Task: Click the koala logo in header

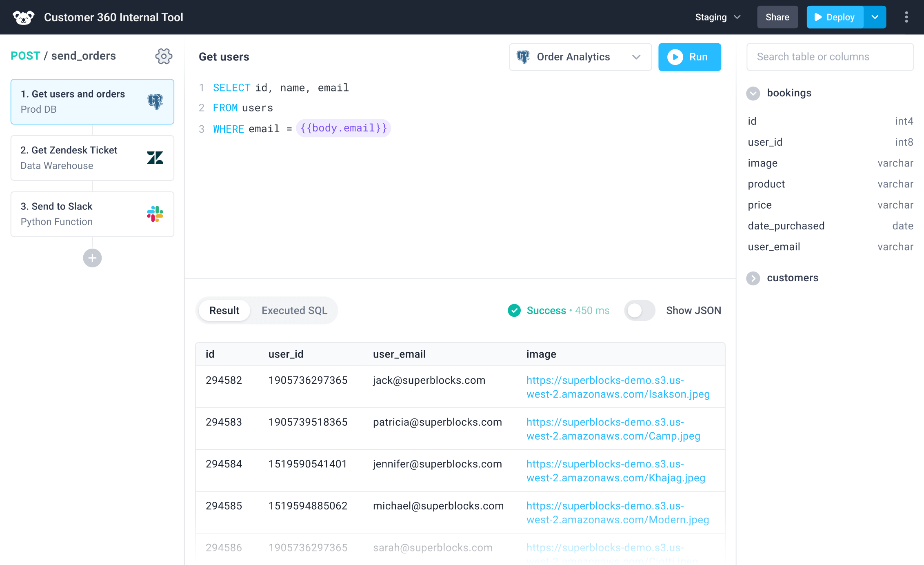Action: (x=23, y=17)
